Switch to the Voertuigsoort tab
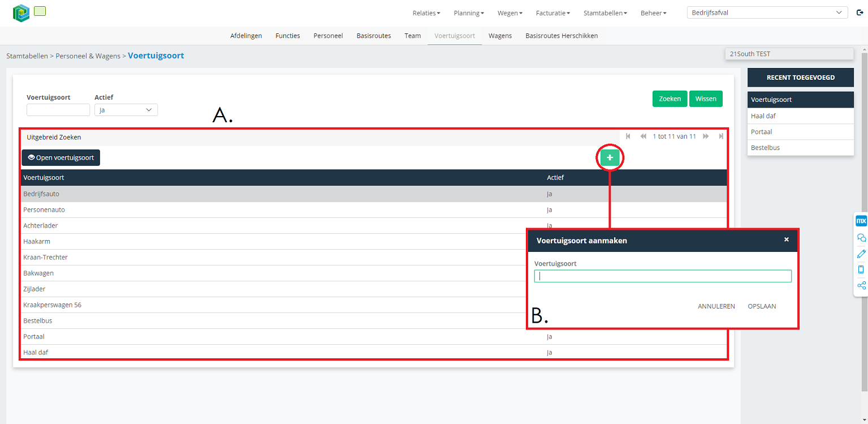 tap(455, 36)
